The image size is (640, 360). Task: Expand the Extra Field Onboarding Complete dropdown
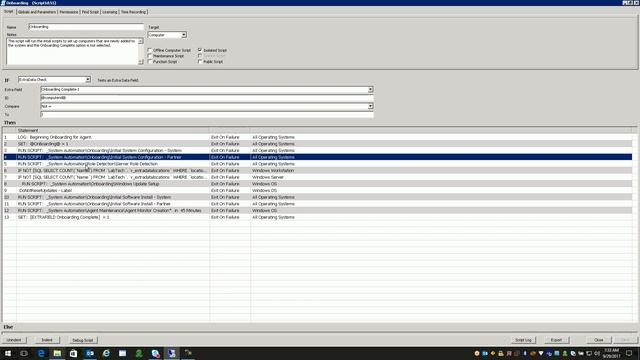click(x=370, y=89)
